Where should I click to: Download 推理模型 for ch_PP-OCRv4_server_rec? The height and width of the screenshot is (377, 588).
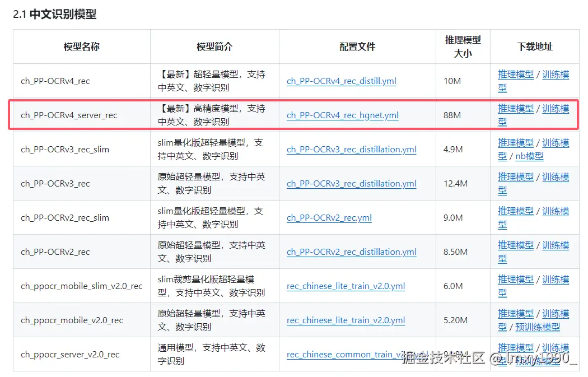click(516, 109)
